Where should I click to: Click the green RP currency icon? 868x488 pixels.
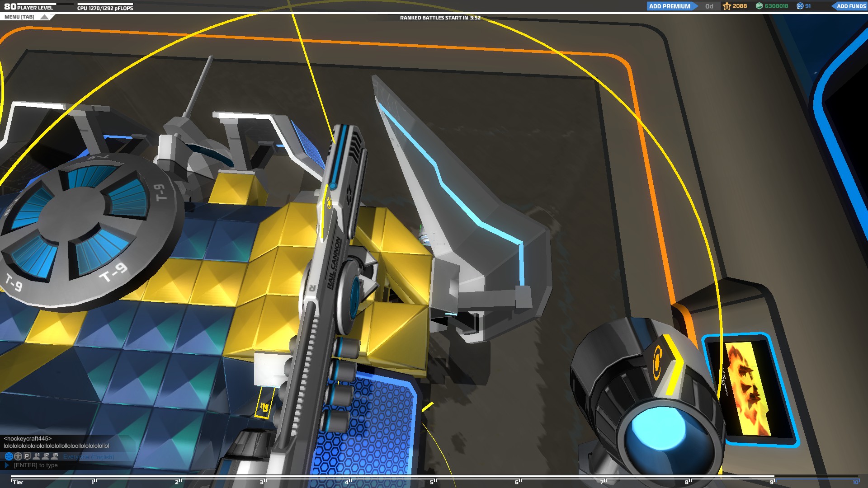click(759, 6)
